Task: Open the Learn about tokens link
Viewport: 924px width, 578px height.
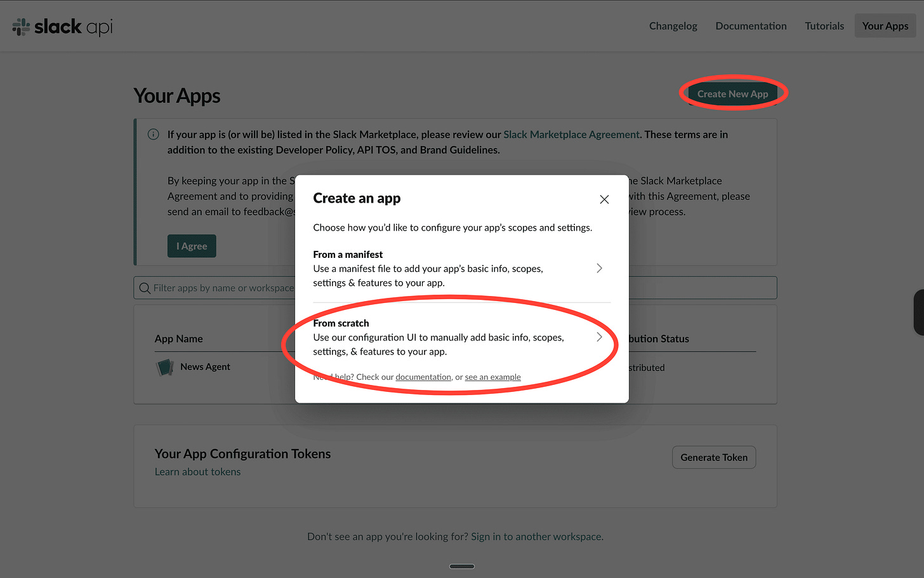Action: point(197,472)
